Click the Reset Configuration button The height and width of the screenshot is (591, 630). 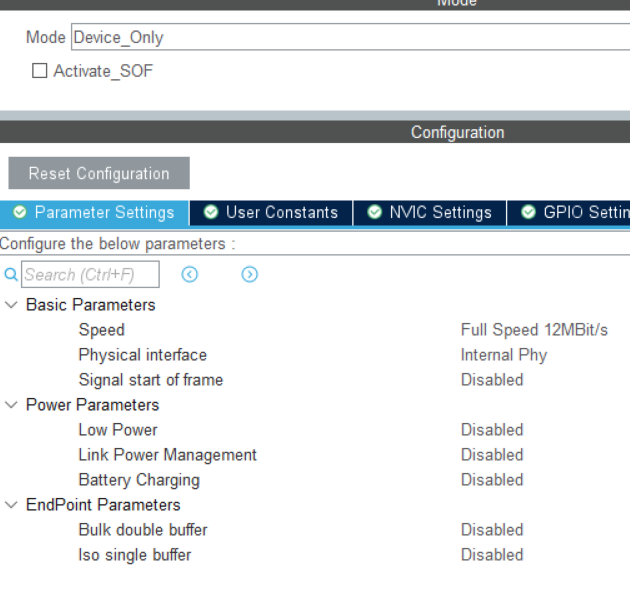point(99,173)
